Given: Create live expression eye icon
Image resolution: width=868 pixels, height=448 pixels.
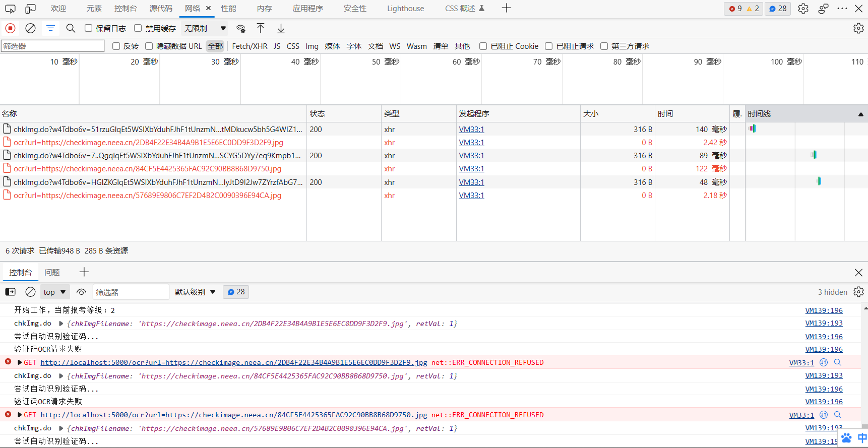Looking at the screenshot, I should [x=81, y=292].
